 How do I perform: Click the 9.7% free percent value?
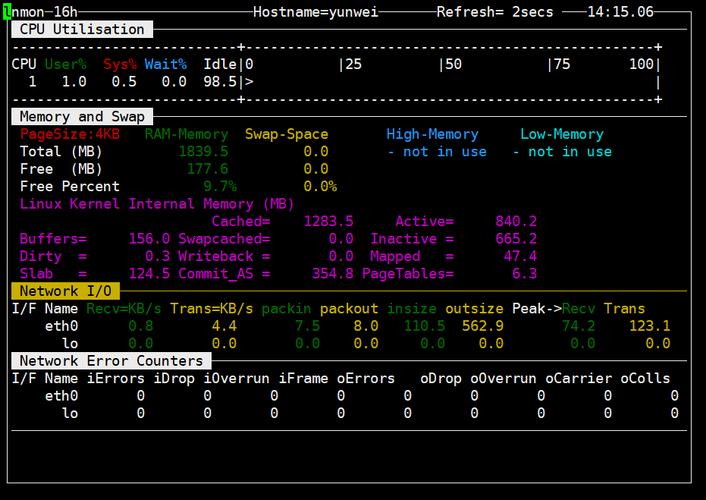220,186
